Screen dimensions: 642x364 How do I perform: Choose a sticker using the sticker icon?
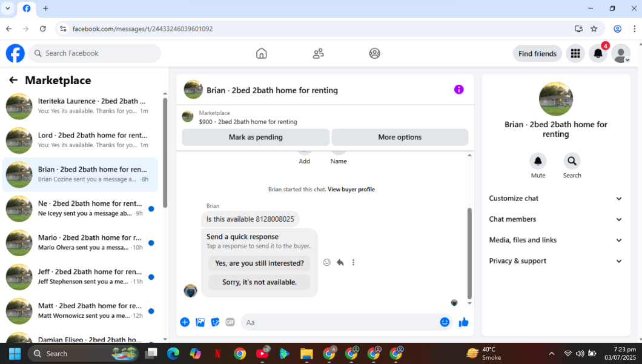pos(215,322)
